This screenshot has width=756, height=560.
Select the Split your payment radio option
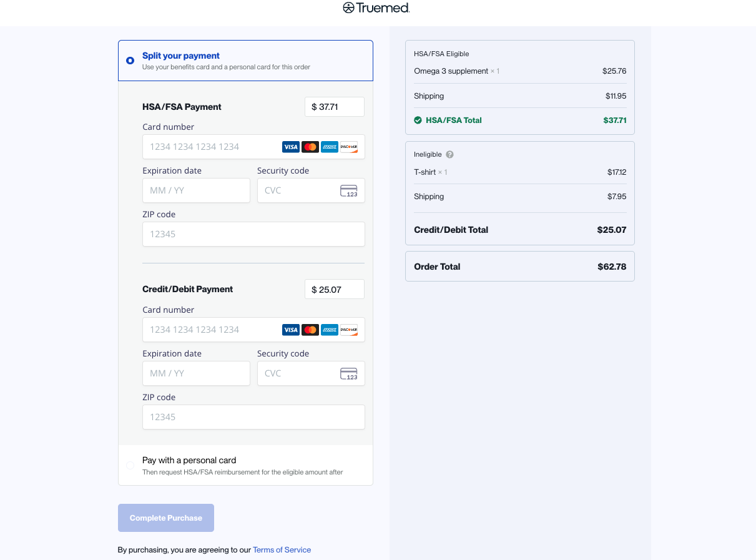coord(130,61)
